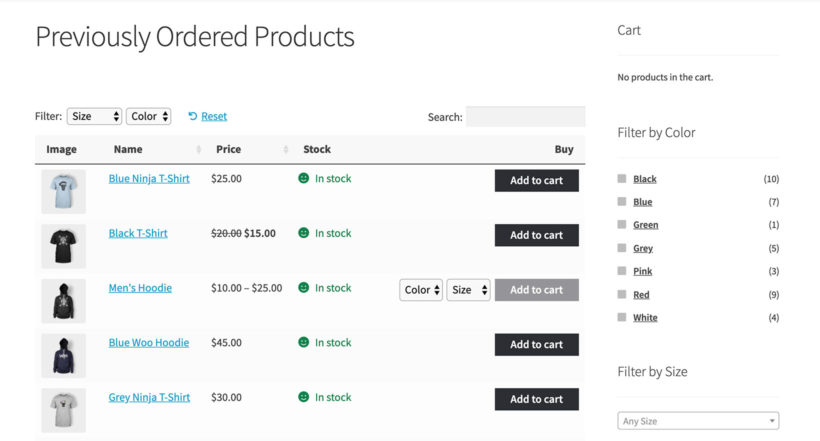820x441 pixels.
Task: Open Men's Hoodie Color variation dropdown
Action: 421,290
